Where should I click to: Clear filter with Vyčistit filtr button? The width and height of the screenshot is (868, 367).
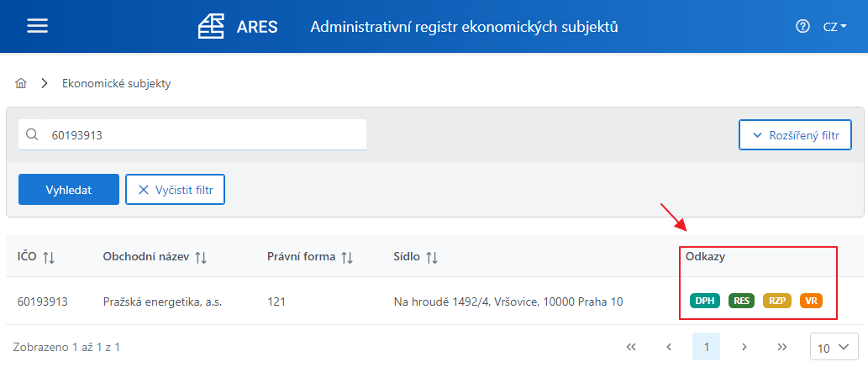click(175, 189)
